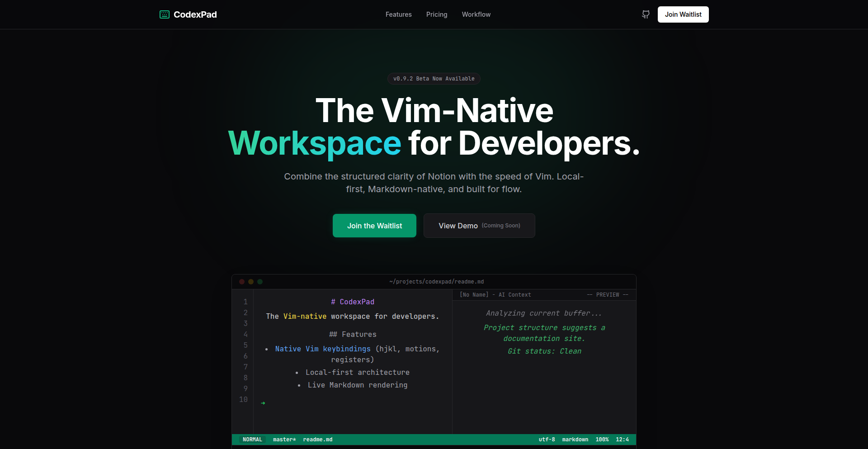Click the 100% scroll position indicator
The image size is (868, 449).
[603, 439]
